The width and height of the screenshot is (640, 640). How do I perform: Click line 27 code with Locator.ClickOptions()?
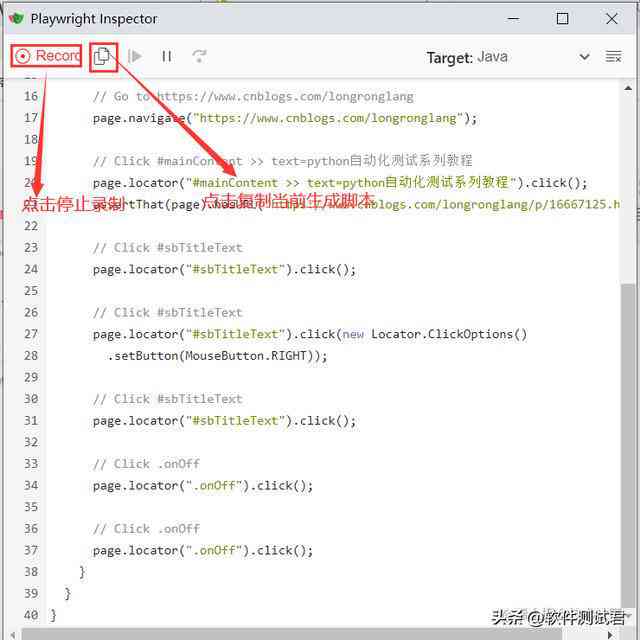(x=310, y=334)
